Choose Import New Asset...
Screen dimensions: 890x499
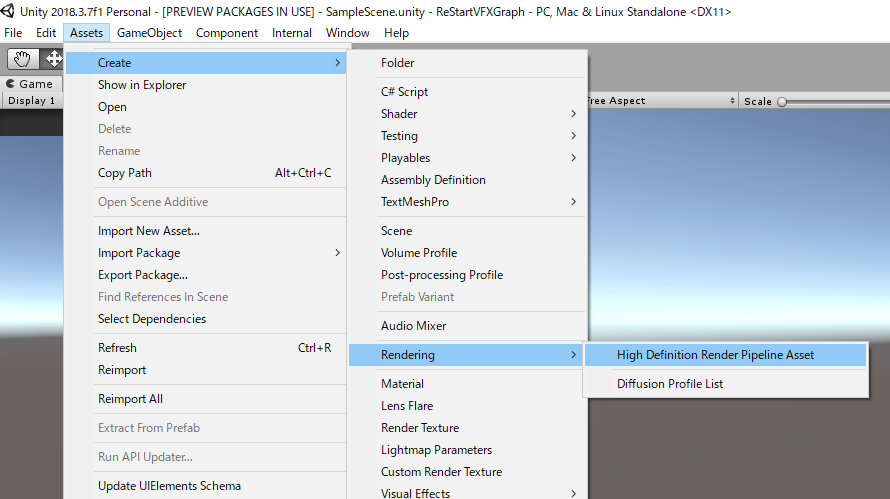[206, 230]
